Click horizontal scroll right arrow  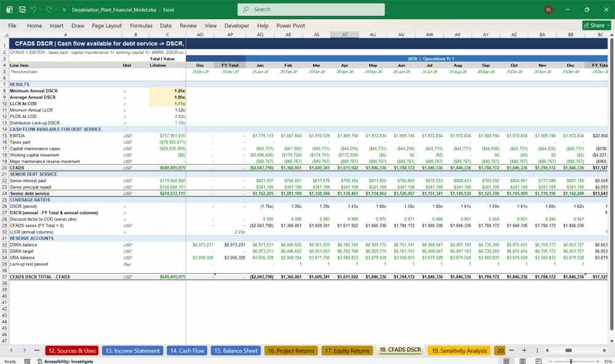[605, 350]
